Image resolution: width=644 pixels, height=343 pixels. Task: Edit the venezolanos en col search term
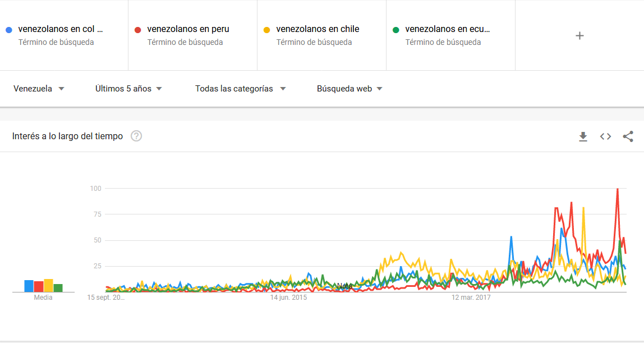pyautogui.click(x=61, y=29)
